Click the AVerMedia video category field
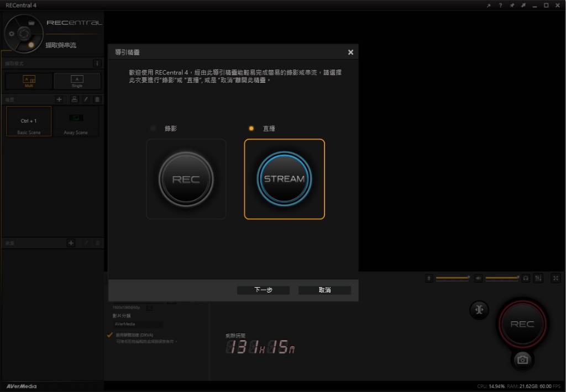 click(x=138, y=324)
